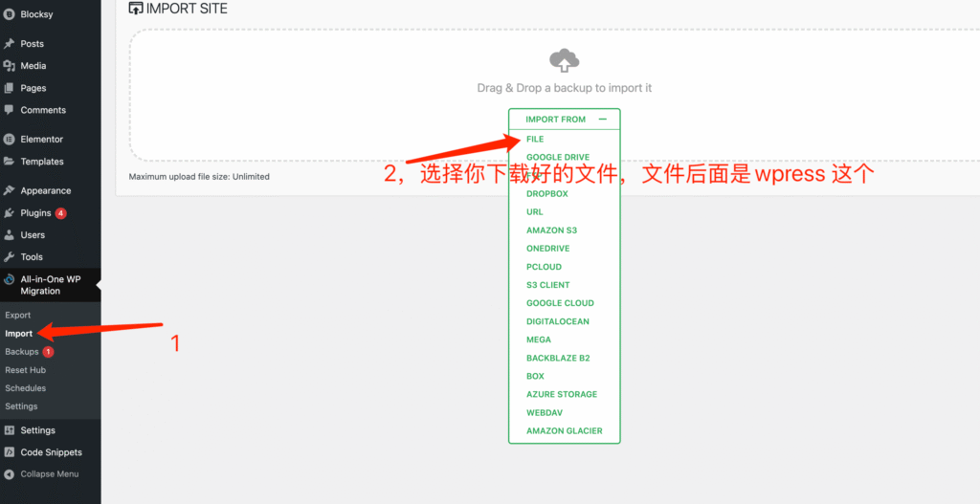This screenshot has height=504, width=980.
Task: Click the Users person icon
Action: pyautogui.click(x=9, y=235)
